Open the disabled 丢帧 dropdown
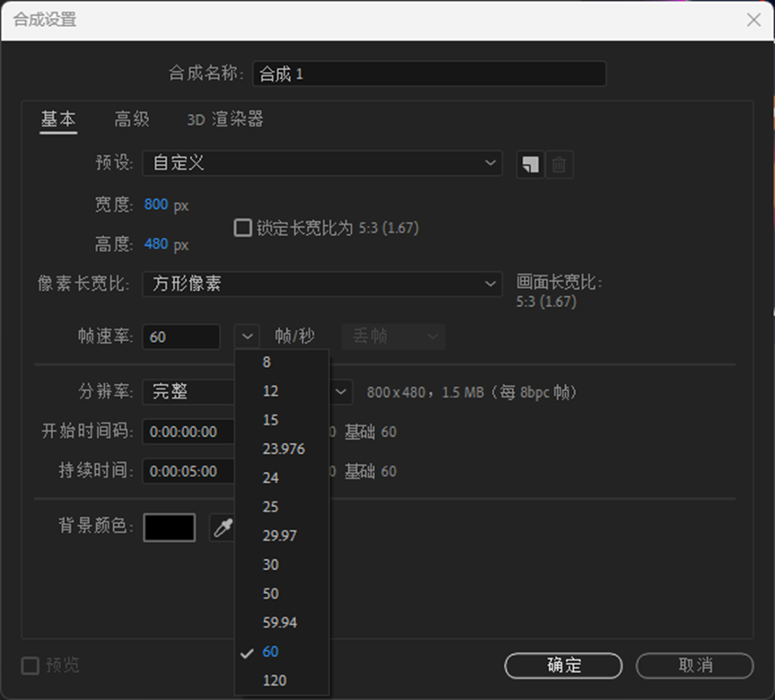The width and height of the screenshot is (775, 700). (x=394, y=337)
